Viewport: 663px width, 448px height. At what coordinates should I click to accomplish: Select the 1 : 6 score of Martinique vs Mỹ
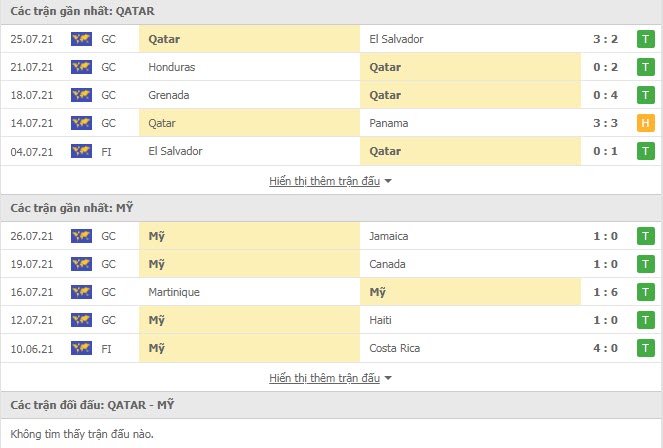pos(605,292)
